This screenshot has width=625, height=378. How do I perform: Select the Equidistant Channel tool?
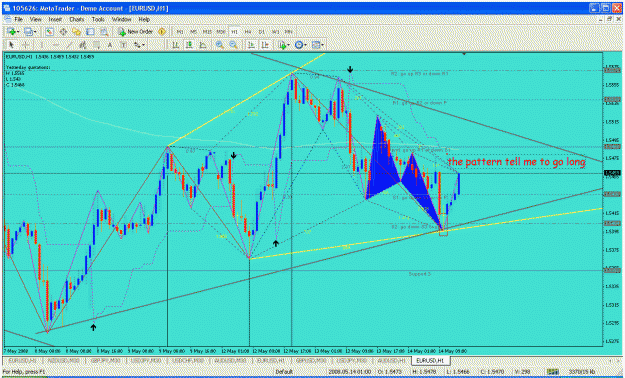click(x=83, y=45)
